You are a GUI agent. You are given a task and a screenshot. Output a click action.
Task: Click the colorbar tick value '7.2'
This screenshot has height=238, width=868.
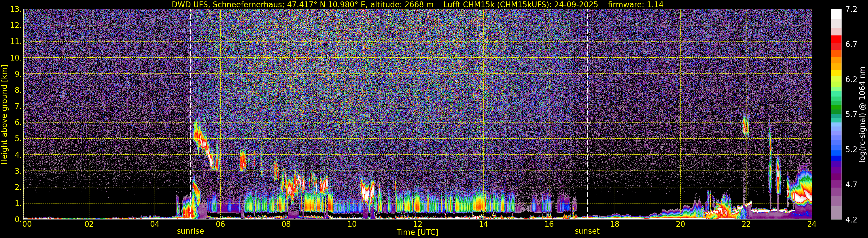[x=851, y=9]
